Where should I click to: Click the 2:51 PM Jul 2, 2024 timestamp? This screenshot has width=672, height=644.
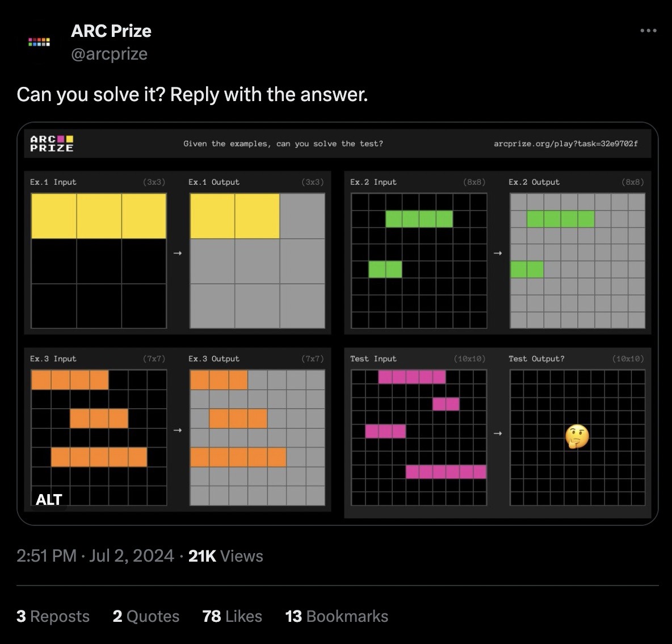coord(95,555)
